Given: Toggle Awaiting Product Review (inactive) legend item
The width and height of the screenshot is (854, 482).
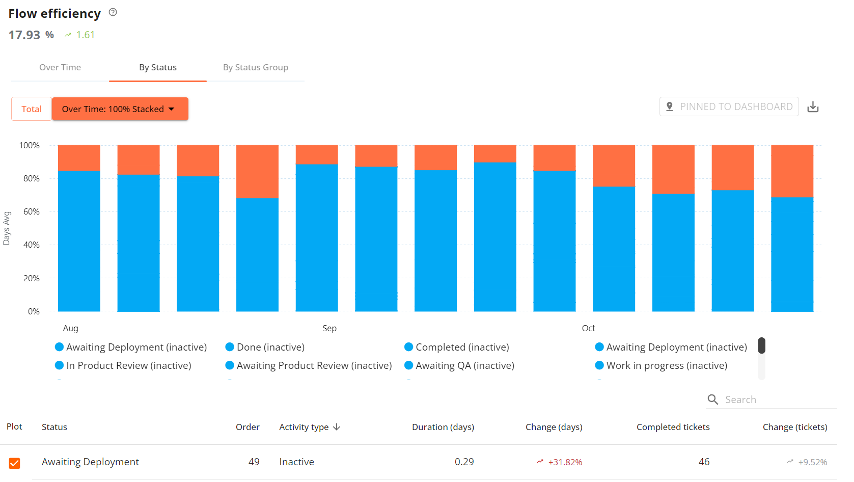Looking at the screenshot, I should click(309, 366).
